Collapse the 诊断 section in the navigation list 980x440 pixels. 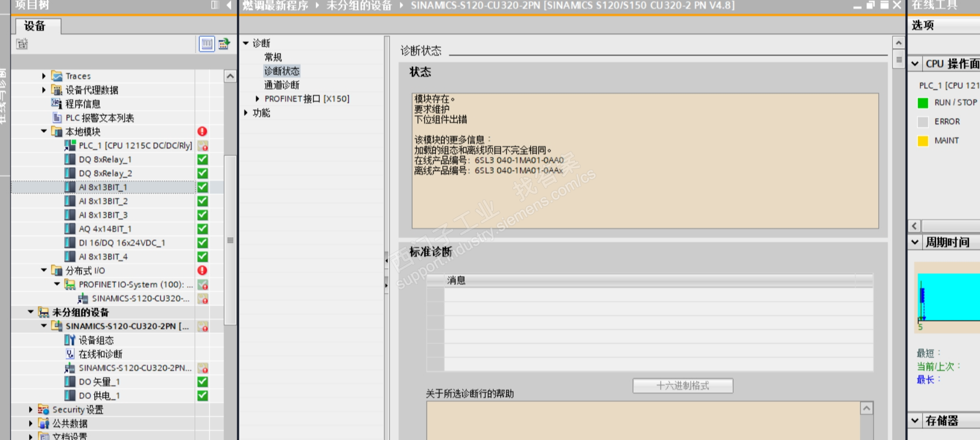click(246, 43)
